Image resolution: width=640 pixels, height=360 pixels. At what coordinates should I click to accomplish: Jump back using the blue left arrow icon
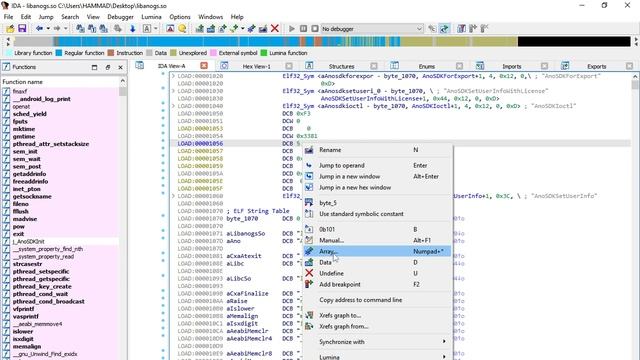click(x=39, y=29)
